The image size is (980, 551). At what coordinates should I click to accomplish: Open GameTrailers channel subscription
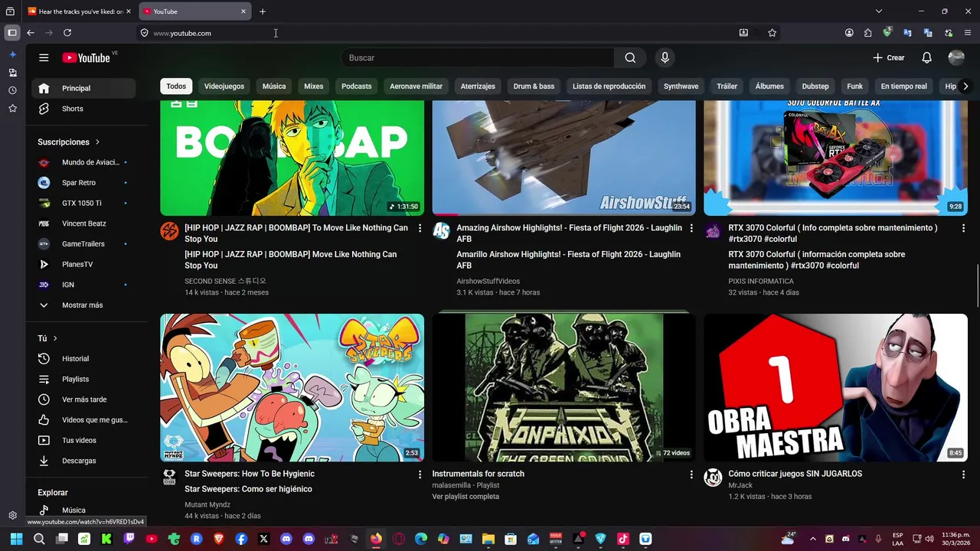[83, 244]
